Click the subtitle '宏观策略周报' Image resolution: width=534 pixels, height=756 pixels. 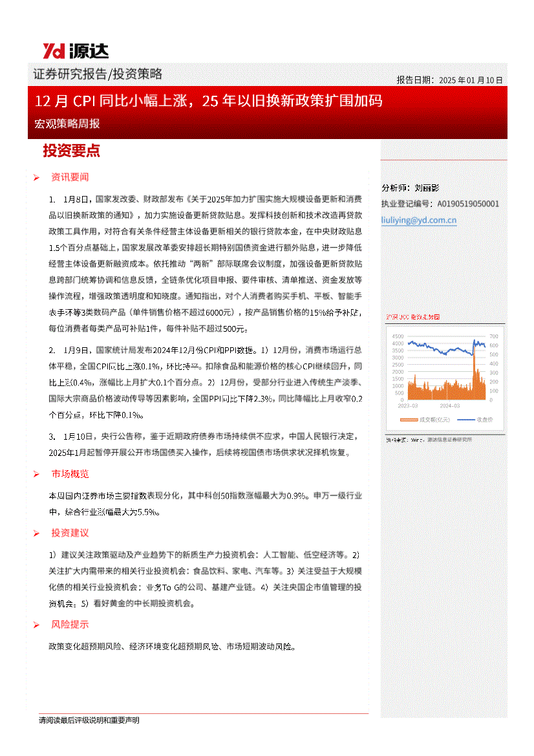click(67, 124)
